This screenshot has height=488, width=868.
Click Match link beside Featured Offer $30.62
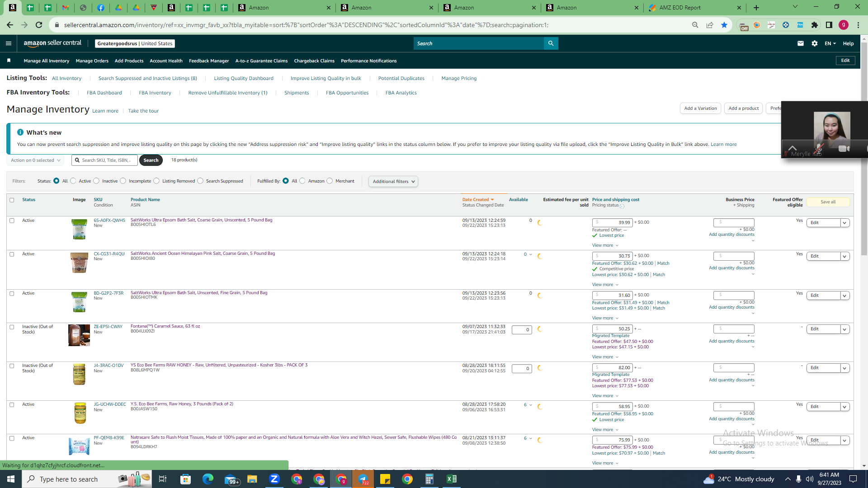point(663,263)
